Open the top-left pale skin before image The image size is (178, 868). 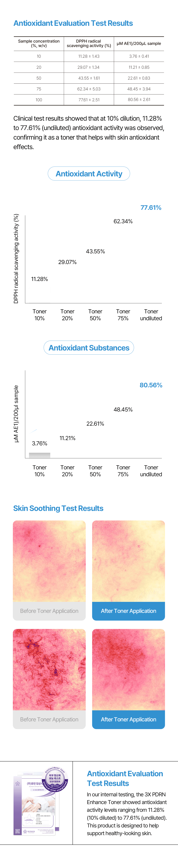click(x=49, y=561)
